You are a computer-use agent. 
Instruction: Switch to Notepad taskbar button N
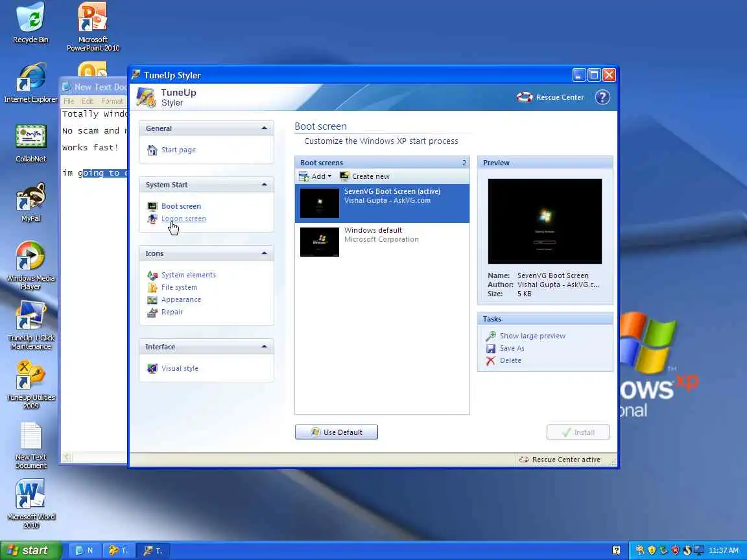click(85, 550)
